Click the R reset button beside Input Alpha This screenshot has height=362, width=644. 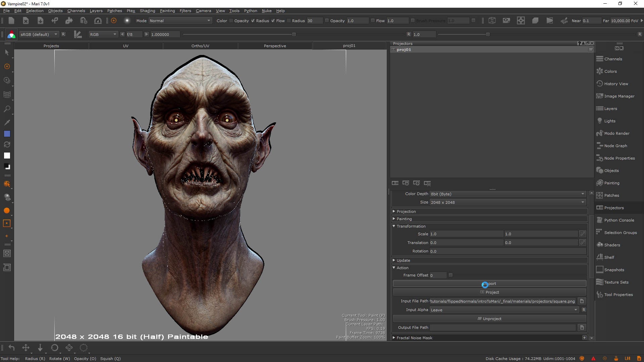(x=584, y=310)
